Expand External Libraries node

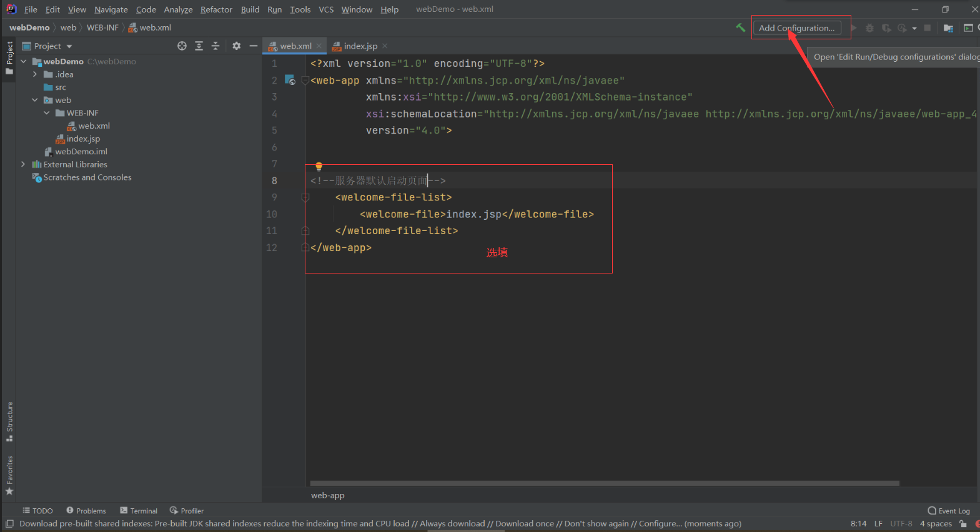coord(24,164)
